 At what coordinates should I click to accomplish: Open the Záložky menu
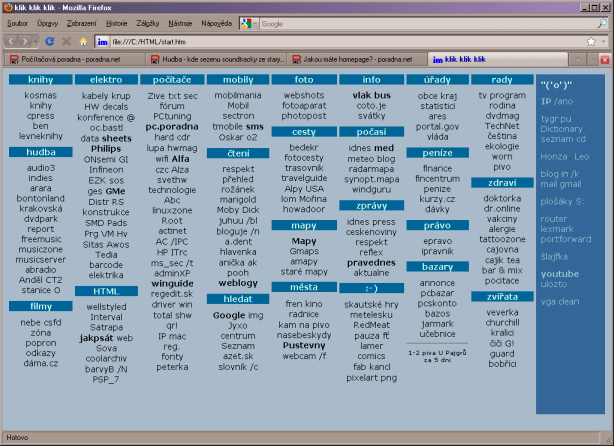click(x=149, y=22)
